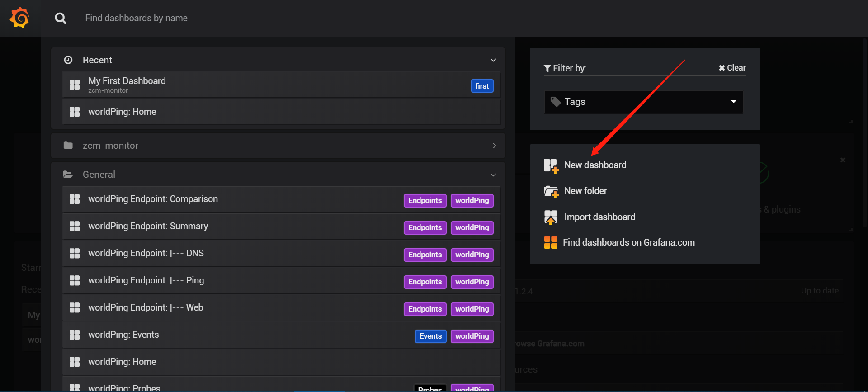Image resolution: width=868 pixels, height=392 pixels.
Task: Click worldPing tag on Comparison row
Action: (472, 200)
